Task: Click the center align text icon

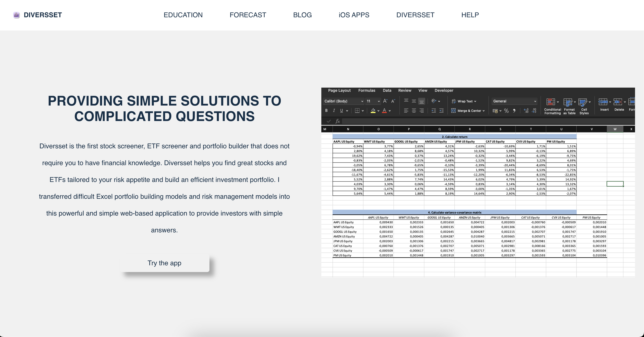Action: tap(414, 111)
